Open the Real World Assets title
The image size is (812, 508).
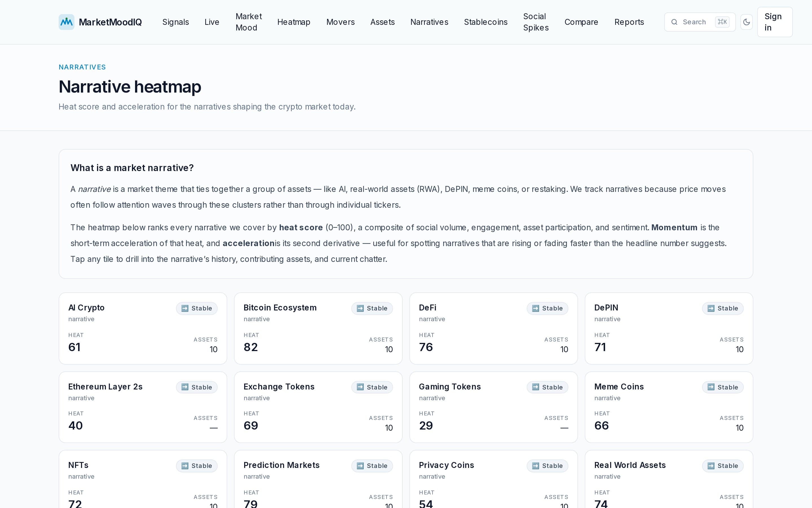(630, 465)
